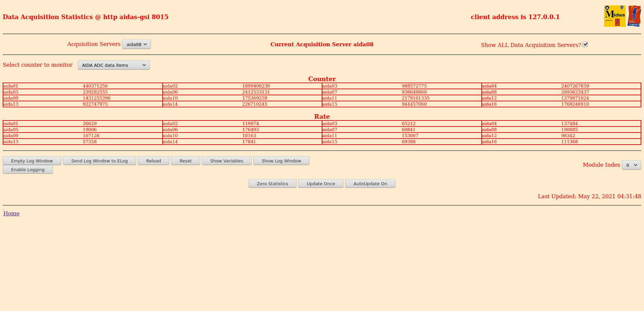644x311 pixels.
Task: Turn AutoUpdate On
Action: 370,184
